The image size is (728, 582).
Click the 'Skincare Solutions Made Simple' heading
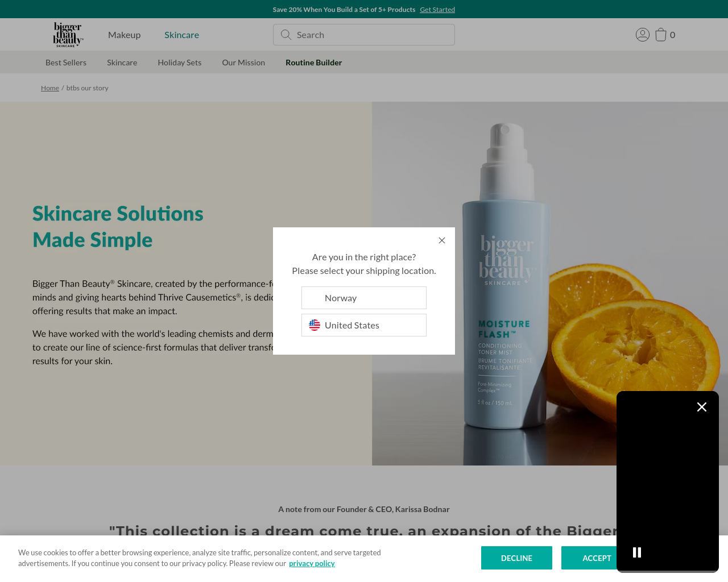(118, 227)
